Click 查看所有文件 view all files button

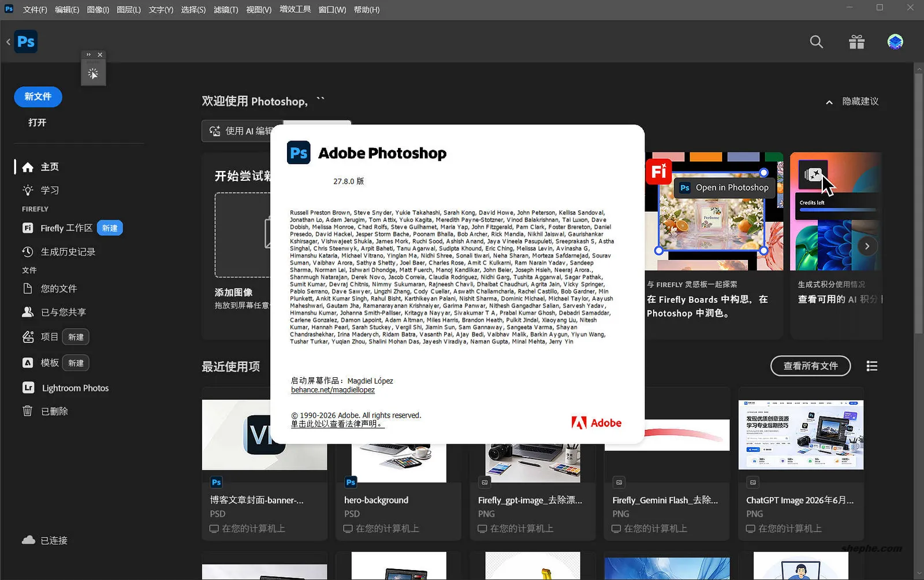click(811, 366)
